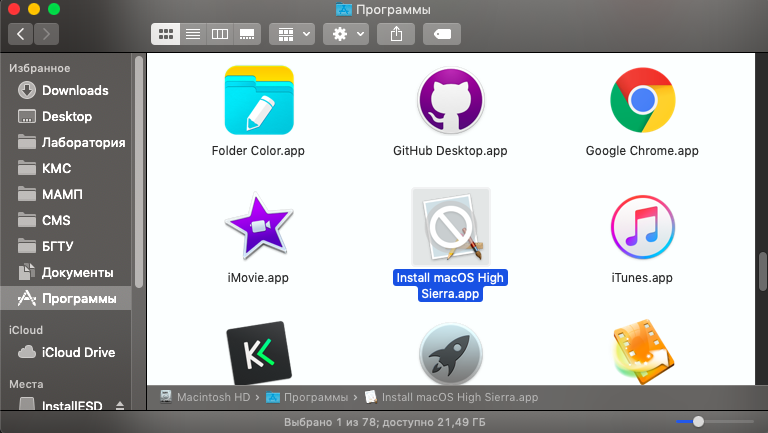This screenshot has width=768, height=433.
Task: Click the status bar selection text
Action: coord(384,422)
